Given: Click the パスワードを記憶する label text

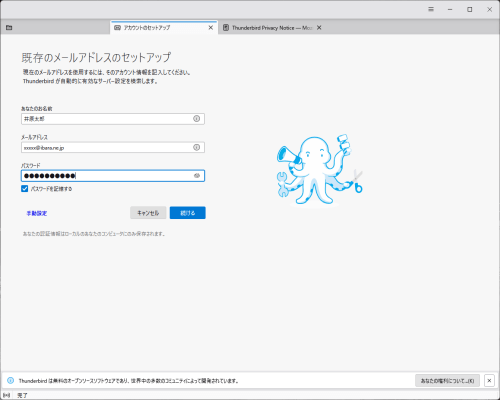Looking at the screenshot, I should coord(51,189).
